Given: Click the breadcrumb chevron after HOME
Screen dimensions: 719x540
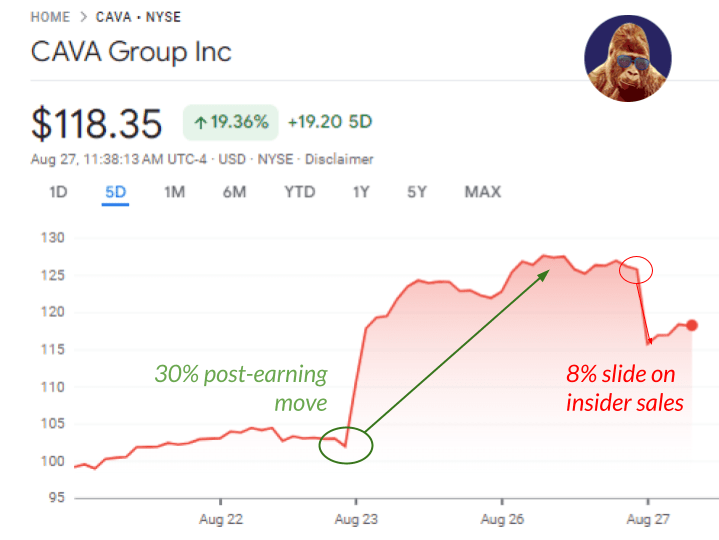Looking at the screenshot, I should (82, 17).
